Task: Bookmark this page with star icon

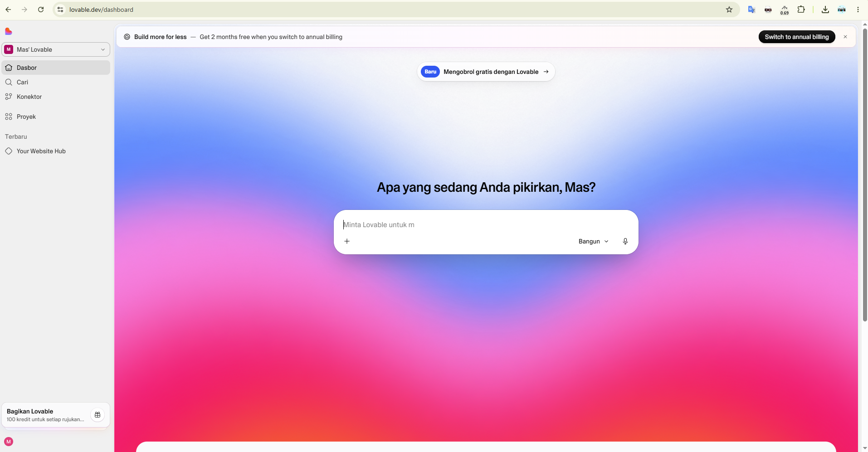Action: 729,10
